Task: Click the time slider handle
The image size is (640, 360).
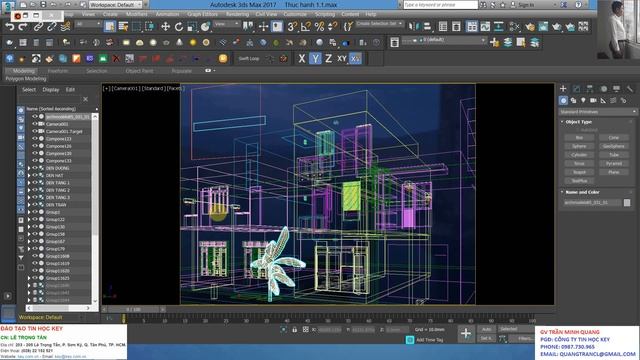Action: (133, 309)
